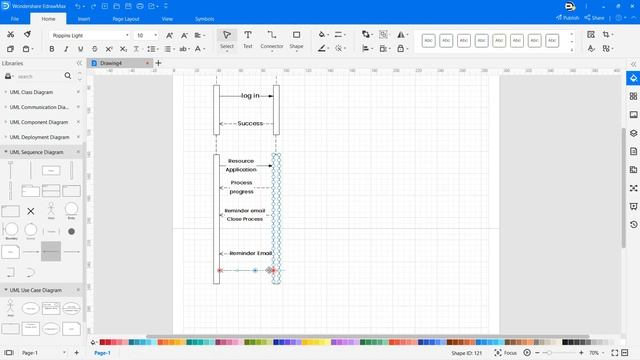The image size is (640, 360).
Task: Switch to the Home tab
Action: pyautogui.click(x=48, y=19)
